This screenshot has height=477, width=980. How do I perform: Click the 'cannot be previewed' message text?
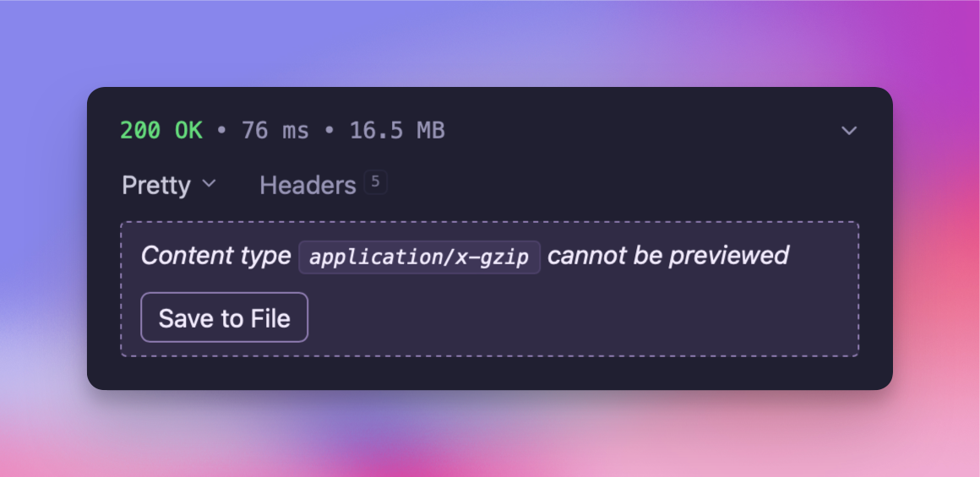click(x=667, y=256)
